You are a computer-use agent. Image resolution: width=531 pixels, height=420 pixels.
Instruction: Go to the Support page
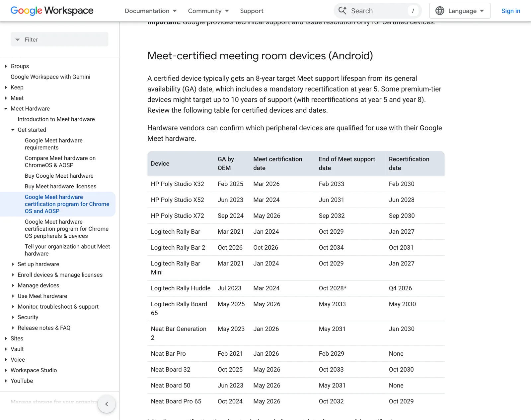pyautogui.click(x=252, y=11)
